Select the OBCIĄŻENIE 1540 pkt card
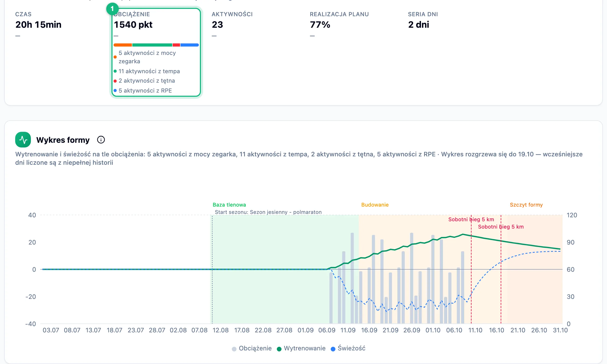The width and height of the screenshot is (607, 364). (156, 52)
